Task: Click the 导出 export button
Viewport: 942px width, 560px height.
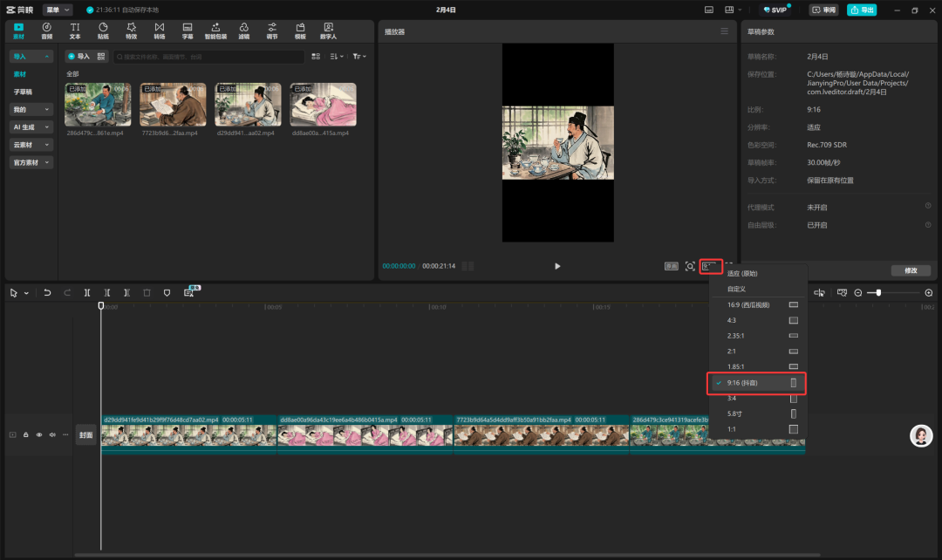Action: [x=862, y=10]
